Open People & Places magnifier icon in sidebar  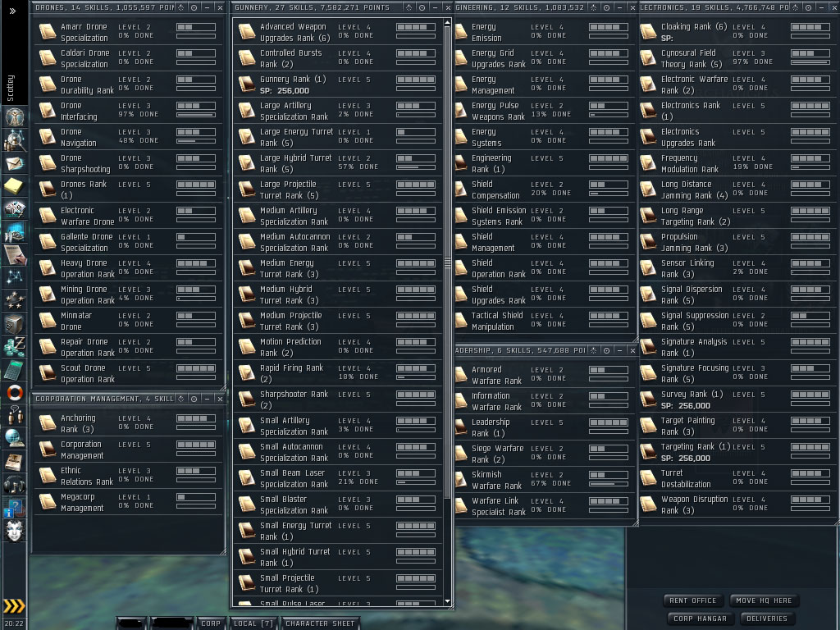tap(15, 140)
